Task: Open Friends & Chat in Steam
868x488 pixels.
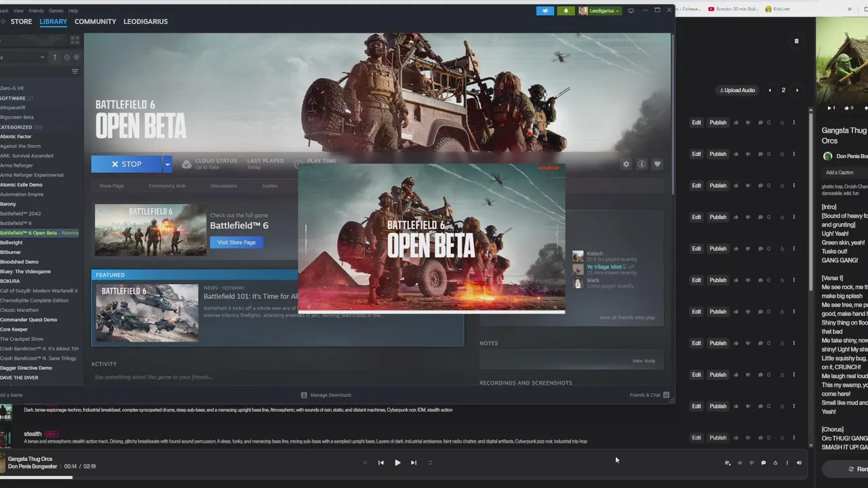Action: tap(650, 395)
